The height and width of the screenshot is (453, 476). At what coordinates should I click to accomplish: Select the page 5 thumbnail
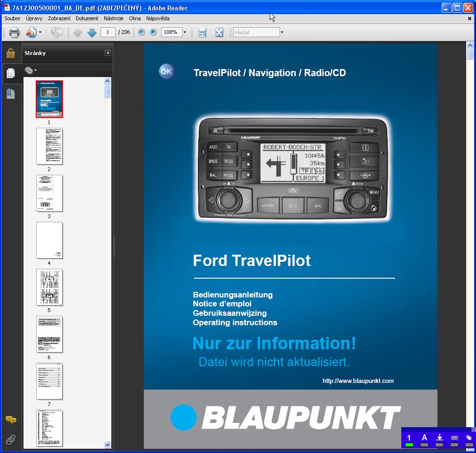pos(49,287)
